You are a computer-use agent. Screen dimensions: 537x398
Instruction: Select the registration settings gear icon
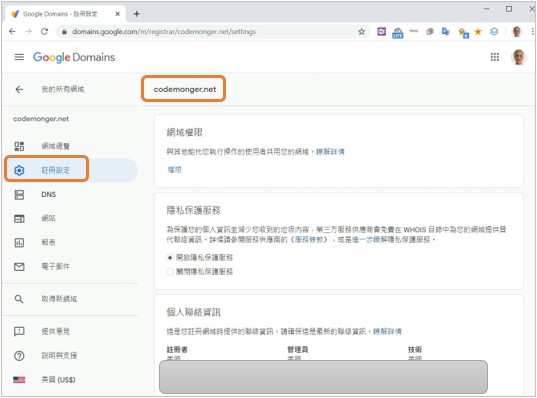coord(19,170)
